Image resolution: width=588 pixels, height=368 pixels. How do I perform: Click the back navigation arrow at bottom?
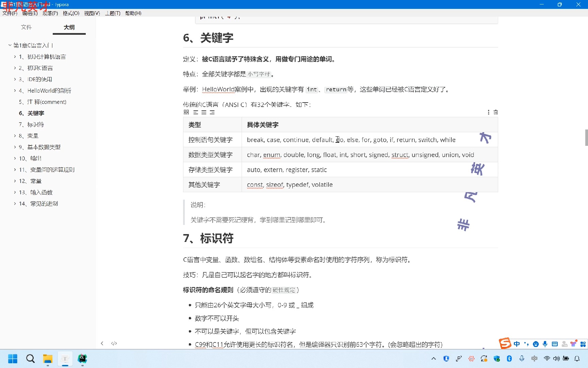102,343
